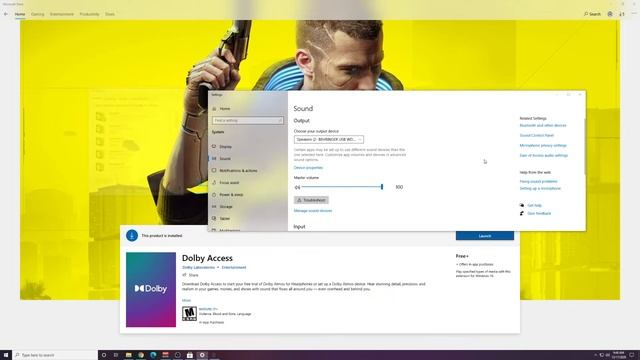Image resolution: width=640 pixels, height=360 pixels.
Task: Mute using the master volume speaker icon
Action: (297, 187)
